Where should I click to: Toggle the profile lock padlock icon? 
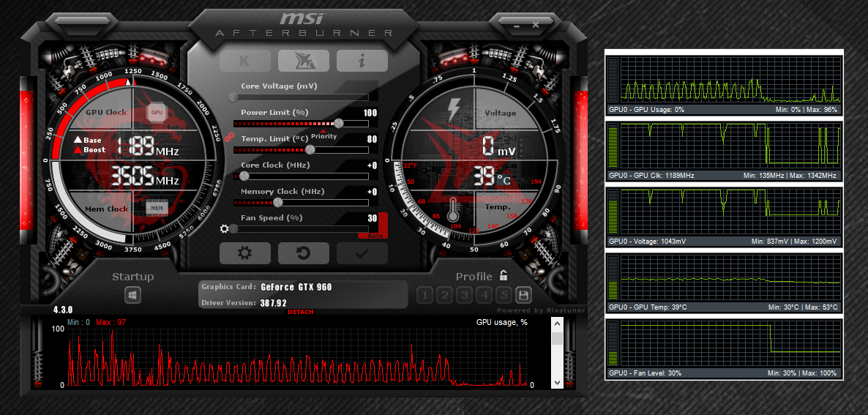click(x=504, y=275)
